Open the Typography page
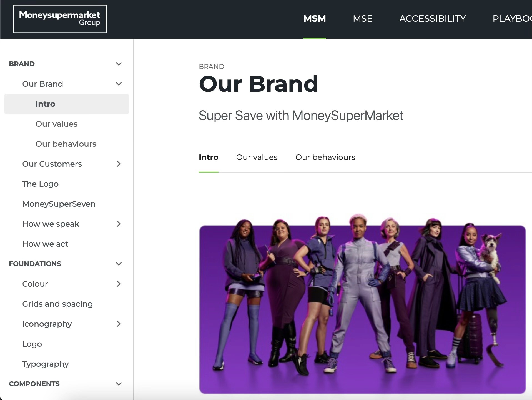Viewport: 532px width, 400px height. point(45,364)
